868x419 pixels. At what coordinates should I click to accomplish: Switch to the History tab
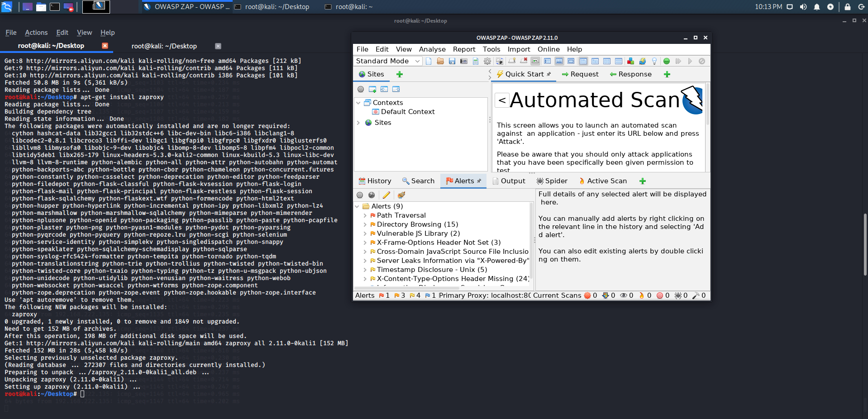click(375, 181)
